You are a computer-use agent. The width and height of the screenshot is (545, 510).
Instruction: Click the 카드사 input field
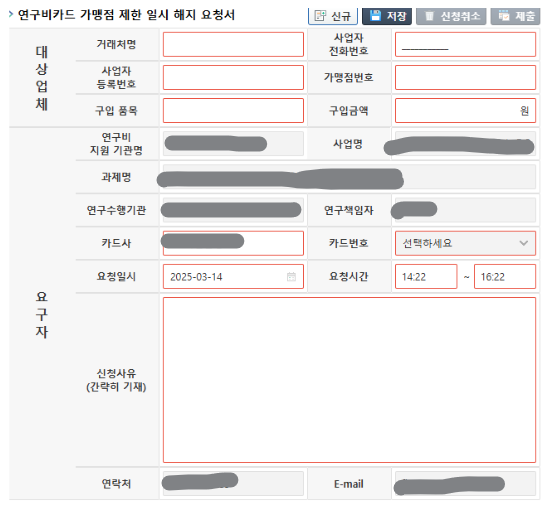[x=233, y=243]
